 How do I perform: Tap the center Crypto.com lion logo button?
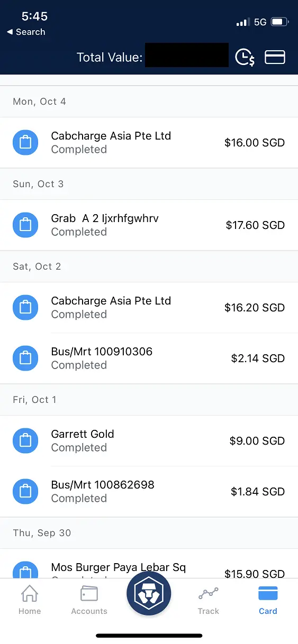pyautogui.click(x=149, y=593)
